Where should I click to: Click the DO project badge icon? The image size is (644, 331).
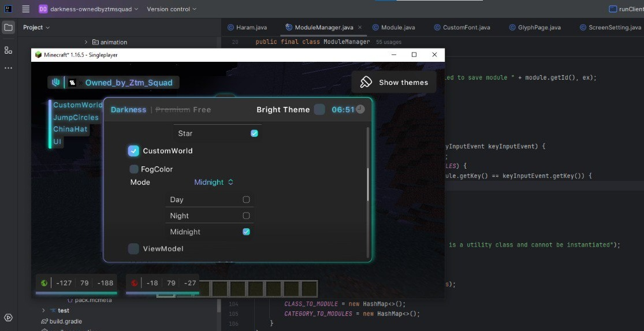tap(43, 9)
